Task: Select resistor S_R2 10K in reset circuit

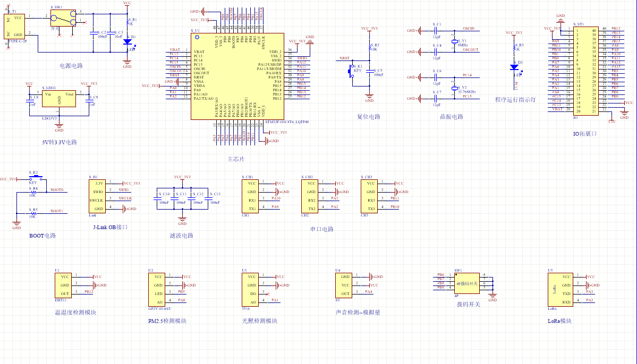Action: point(369,48)
